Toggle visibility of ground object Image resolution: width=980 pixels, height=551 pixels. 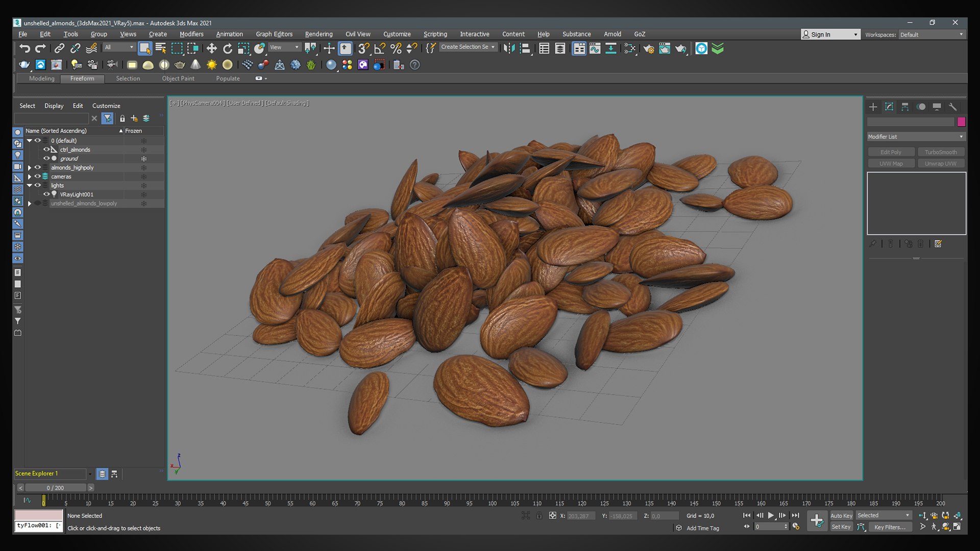tap(46, 159)
